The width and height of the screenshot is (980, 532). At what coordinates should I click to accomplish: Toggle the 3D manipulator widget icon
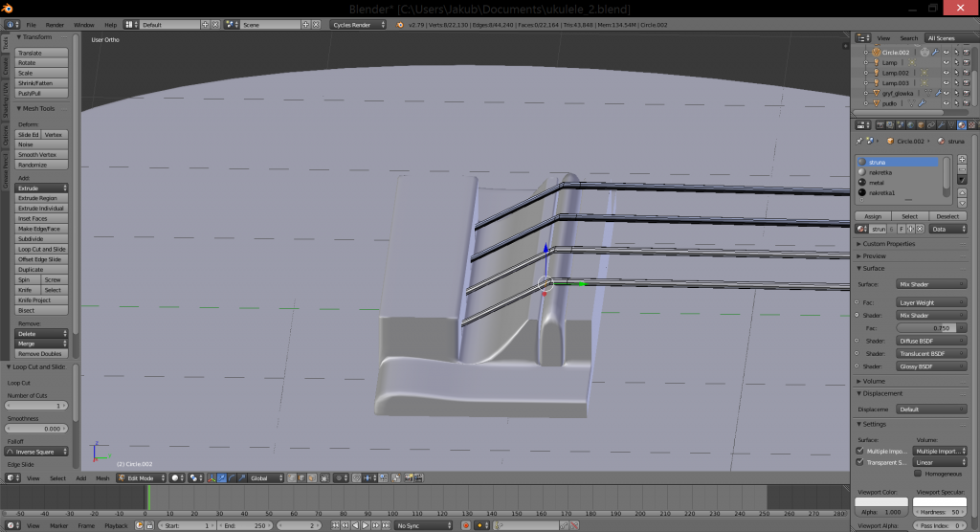pyautogui.click(x=212, y=478)
